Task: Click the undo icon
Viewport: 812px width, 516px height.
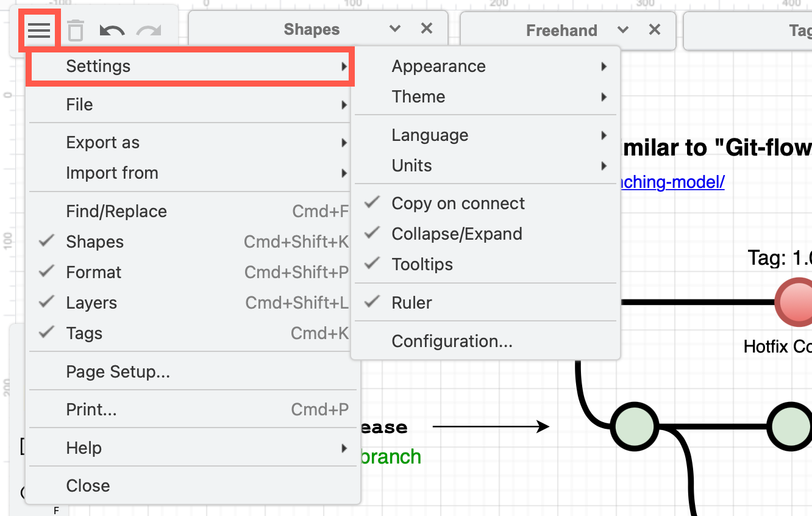Action: (x=112, y=30)
